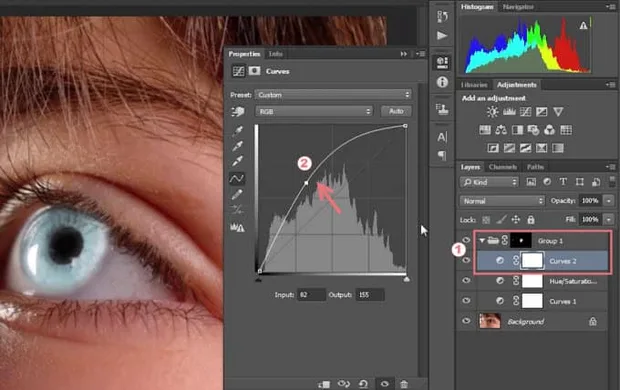Toggle lock position of layer
Image resolution: width=620 pixels, height=390 pixels.
click(x=516, y=220)
